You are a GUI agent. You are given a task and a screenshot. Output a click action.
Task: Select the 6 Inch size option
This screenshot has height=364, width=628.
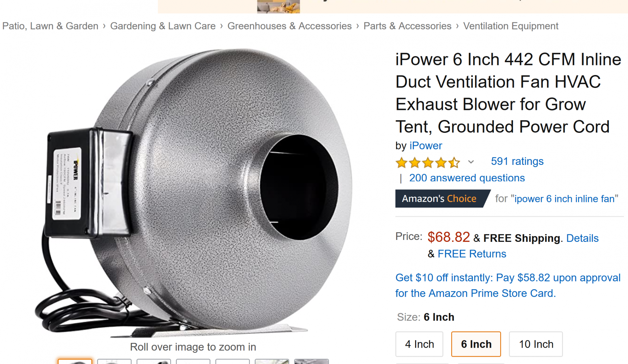(x=476, y=344)
